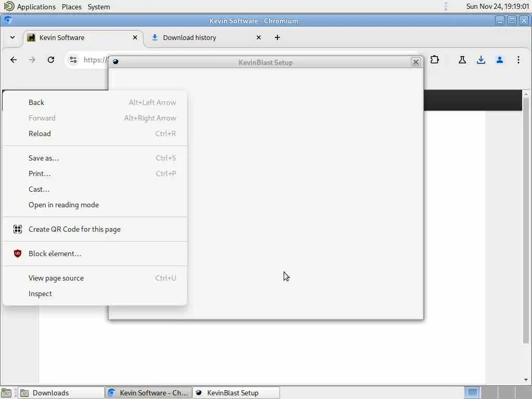Click the scrollbar down arrow
Screen dimensions: 532x399
tap(526, 380)
